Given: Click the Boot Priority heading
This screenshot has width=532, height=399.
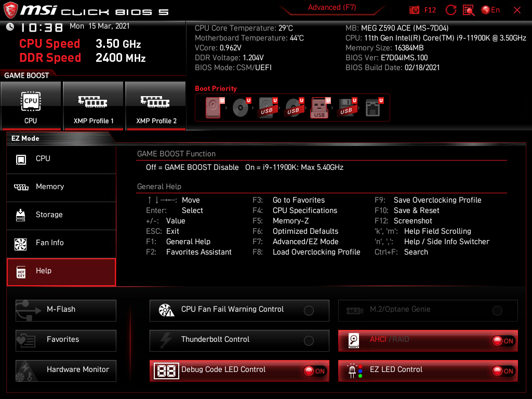Looking at the screenshot, I should click(216, 88).
